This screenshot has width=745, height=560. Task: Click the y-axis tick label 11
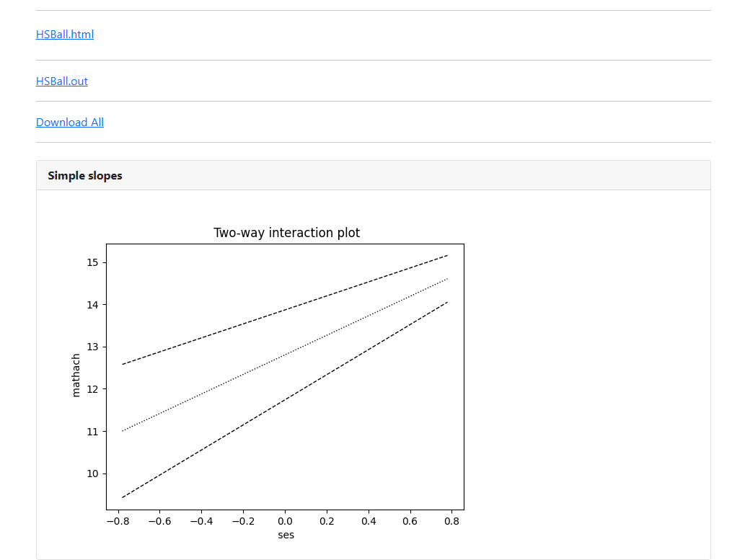pos(92,432)
